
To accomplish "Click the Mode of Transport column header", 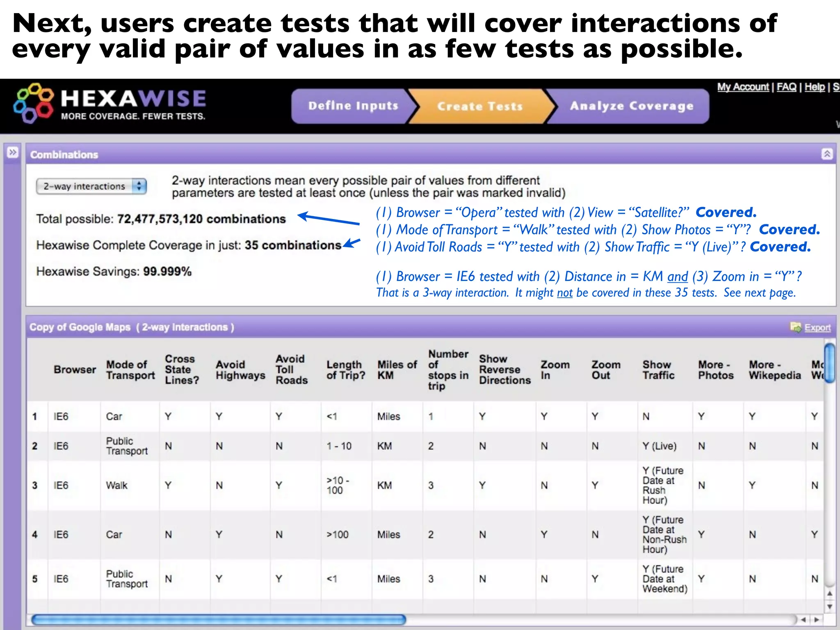I will tap(130, 370).
